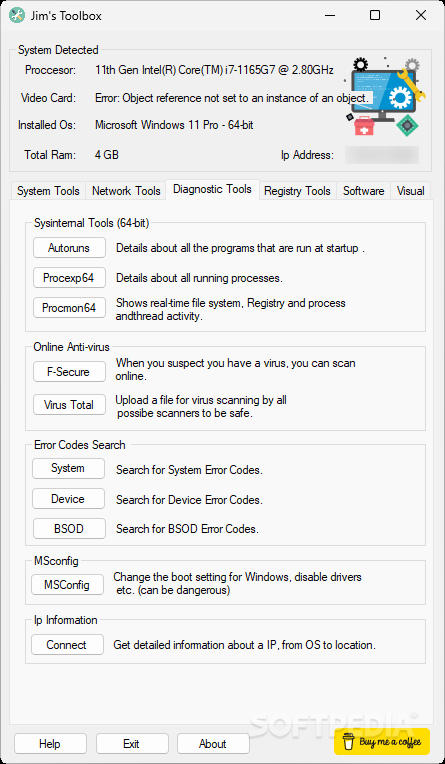Click 'Details about all running processes.' text
The width and height of the screenshot is (445, 764).
(199, 278)
